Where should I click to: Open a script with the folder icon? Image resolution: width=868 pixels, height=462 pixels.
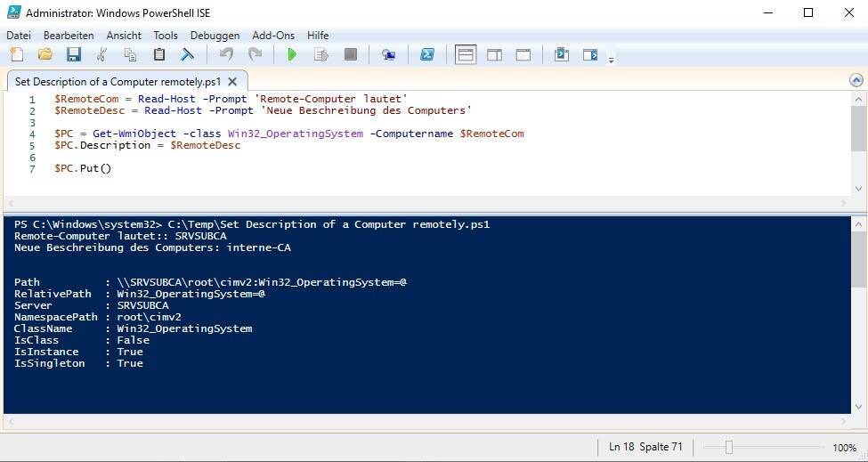tap(45, 55)
